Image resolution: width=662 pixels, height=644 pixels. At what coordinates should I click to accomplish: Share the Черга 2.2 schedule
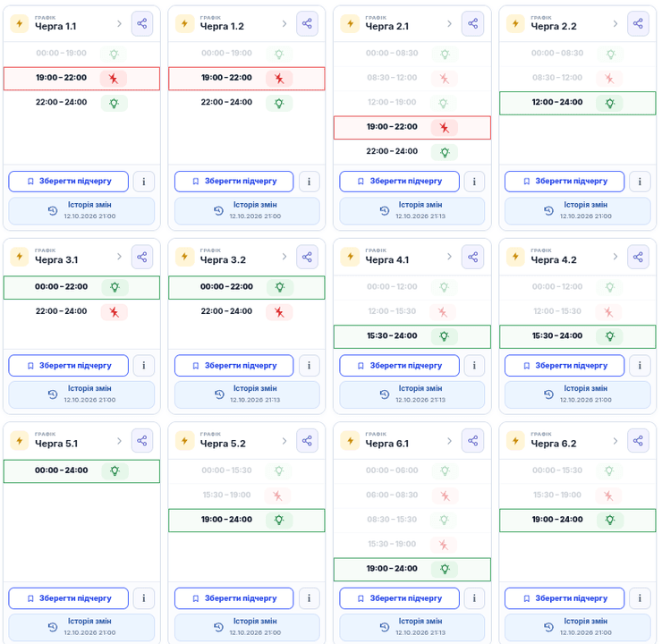[638, 23]
